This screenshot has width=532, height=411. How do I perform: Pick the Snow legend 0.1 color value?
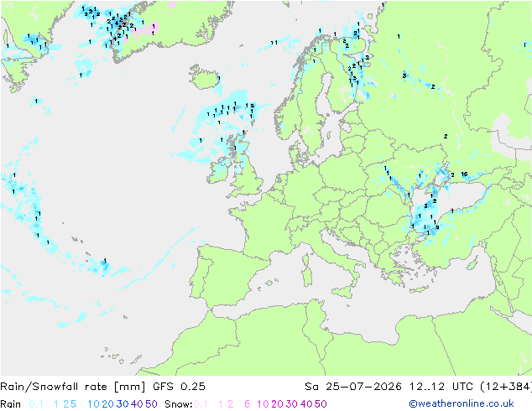tap(201, 404)
